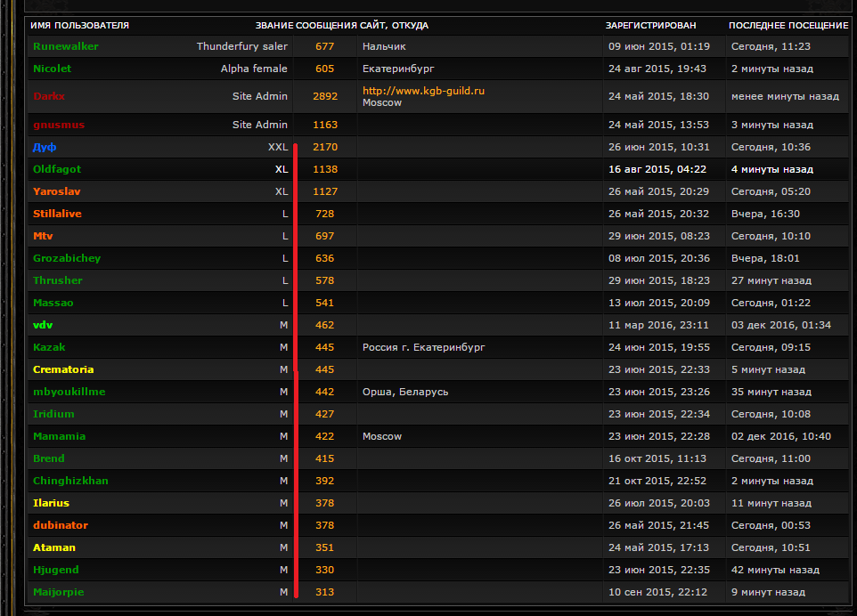Sort by СООБЩЕНИЯ column header

[326, 26]
